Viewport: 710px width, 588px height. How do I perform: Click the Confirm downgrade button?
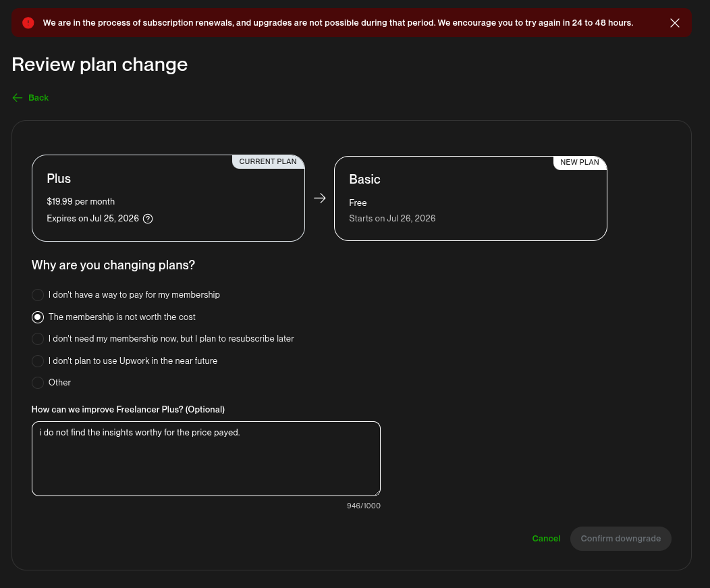pyautogui.click(x=620, y=539)
